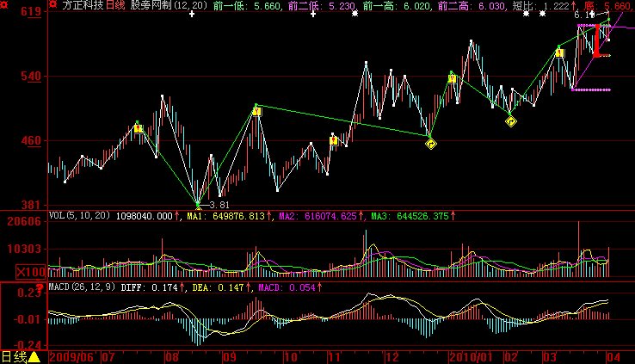This screenshot has width=635, height=364.
Task: Click the 12 month label on time axis
Action: click(x=392, y=357)
